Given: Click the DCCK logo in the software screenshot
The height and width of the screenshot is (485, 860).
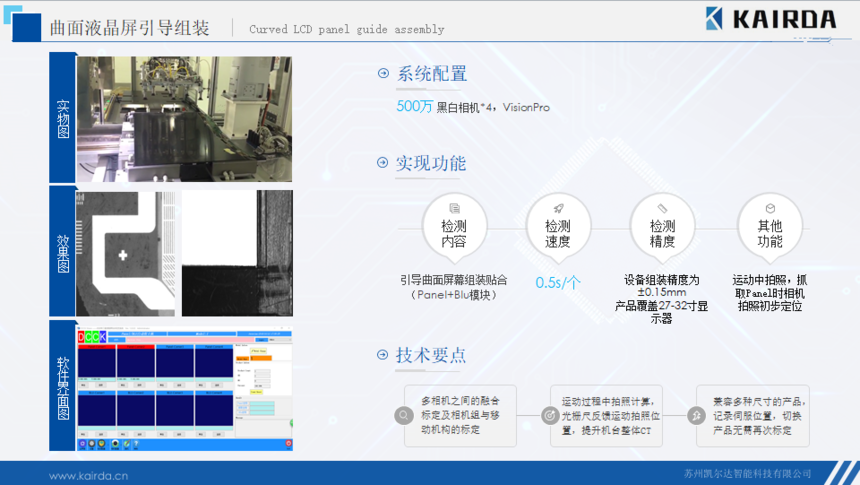Looking at the screenshot, I should [92, 336].
